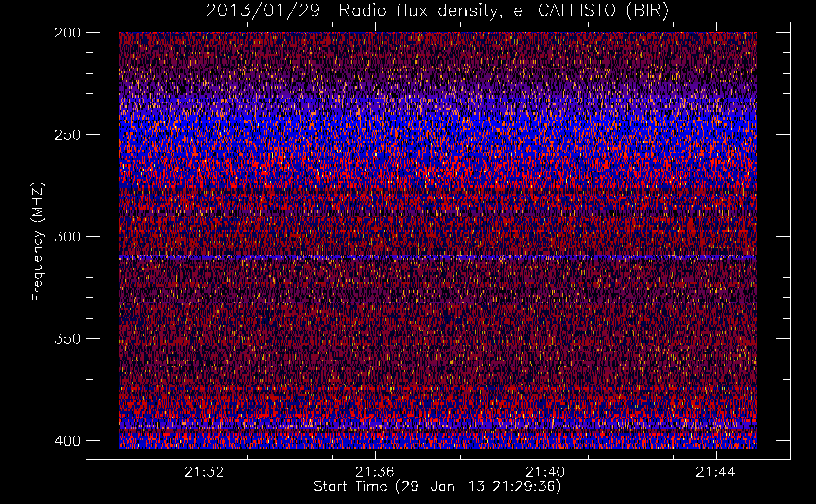This screenshot has width=816, height=504.
Task: Select the 300 frequency tick label
Action: click(67, 237)
